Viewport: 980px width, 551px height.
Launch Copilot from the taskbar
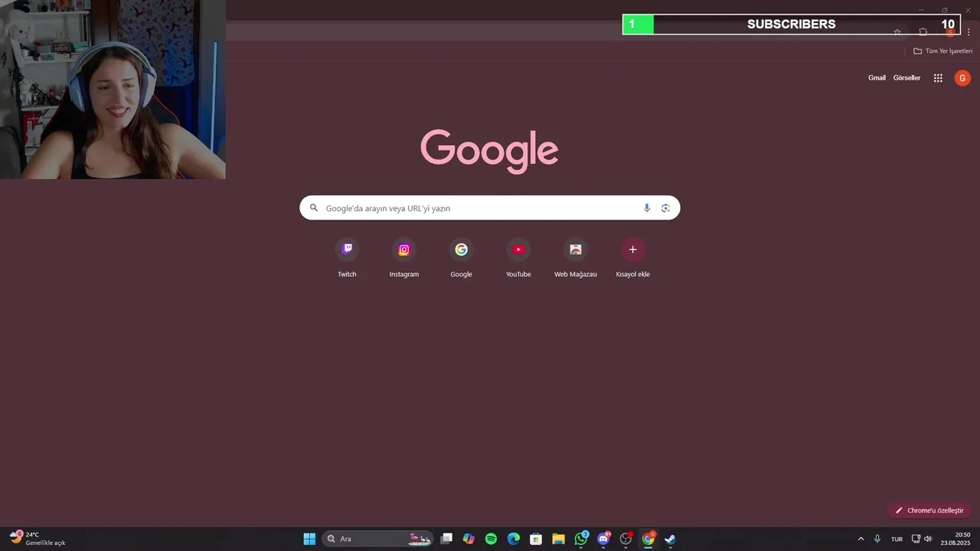click(x=469, y=539)
